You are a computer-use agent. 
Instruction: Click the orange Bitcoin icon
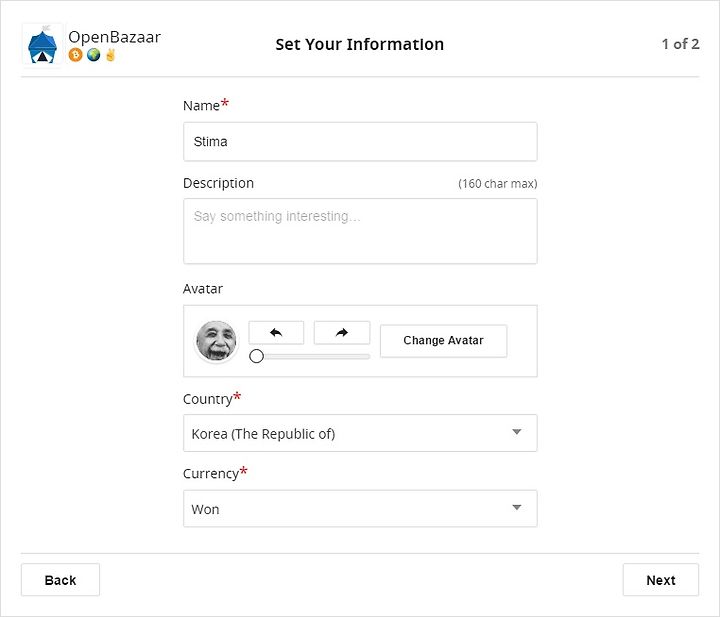75,55
